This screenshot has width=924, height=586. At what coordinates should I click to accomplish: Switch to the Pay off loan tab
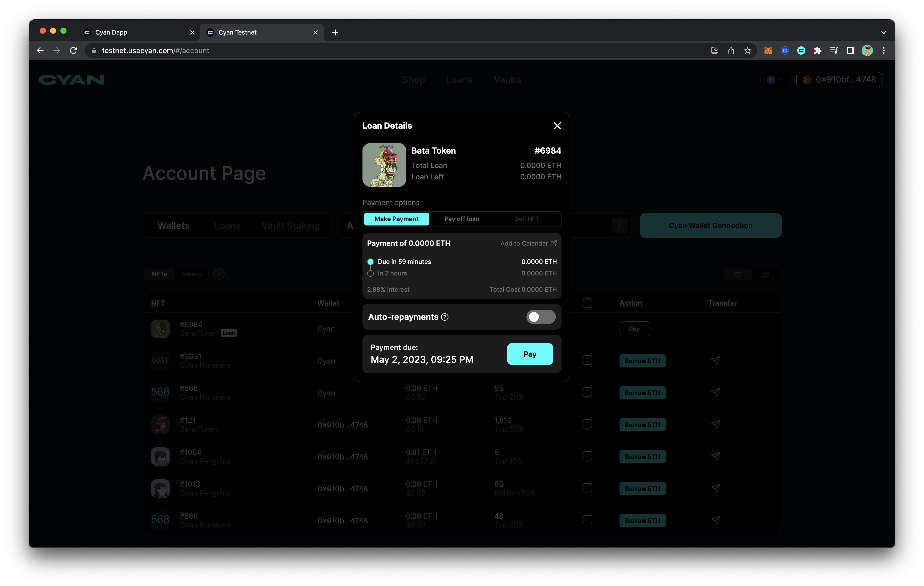[x=462, y=219]
